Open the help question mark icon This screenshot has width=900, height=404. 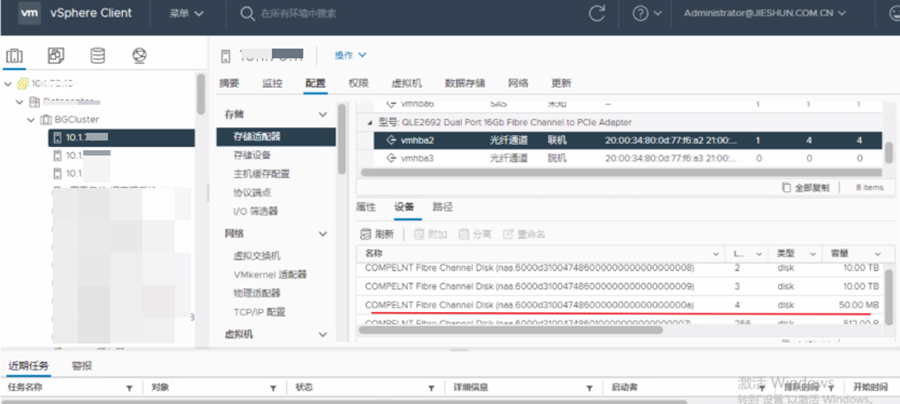(640, 14)
